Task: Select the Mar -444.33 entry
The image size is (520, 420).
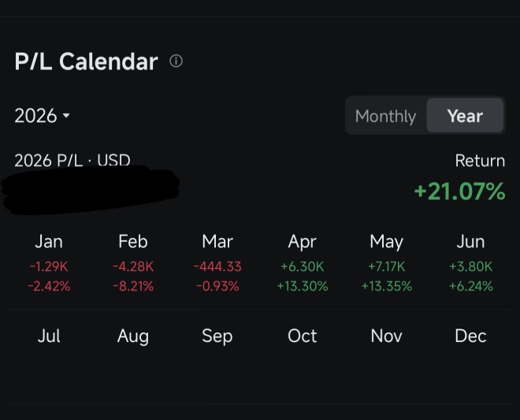Action: click(217, 266)
